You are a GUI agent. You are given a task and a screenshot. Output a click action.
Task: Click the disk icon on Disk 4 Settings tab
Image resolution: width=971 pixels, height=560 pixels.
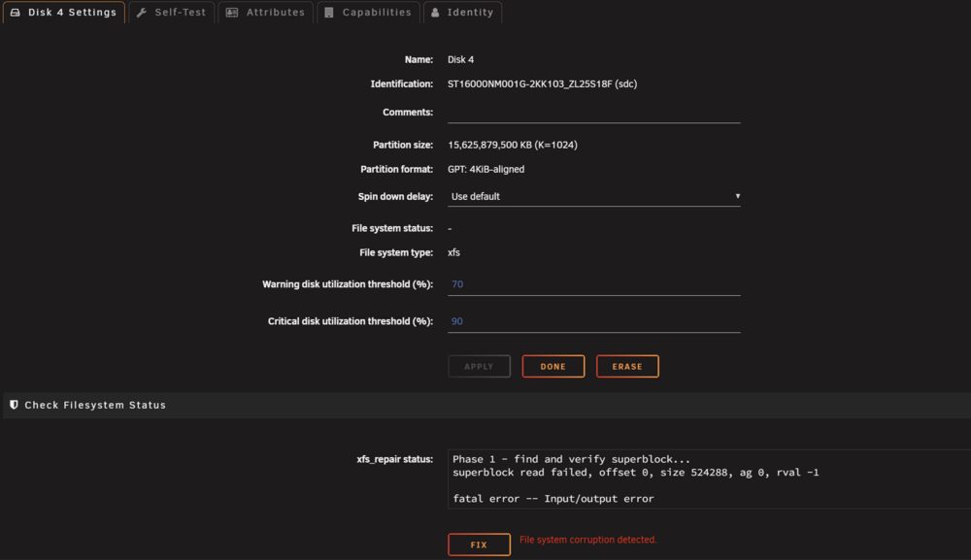[16, 13]
